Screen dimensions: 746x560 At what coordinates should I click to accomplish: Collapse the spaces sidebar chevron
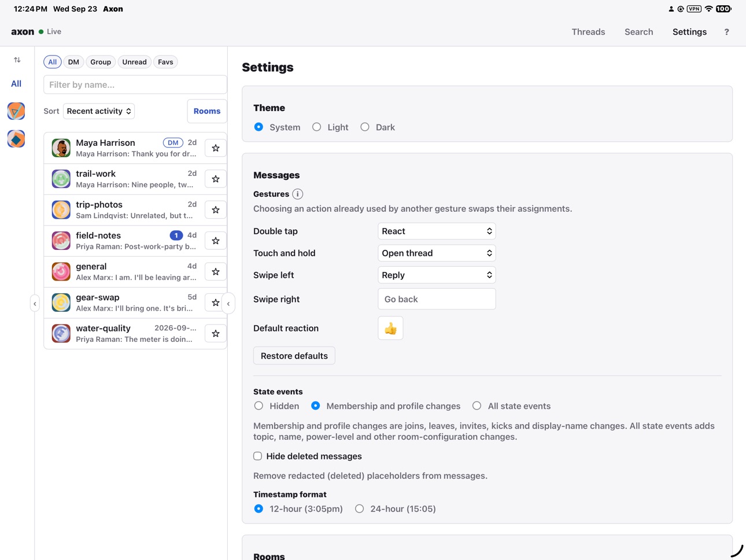pyautogui.click(x=35, y=304)
